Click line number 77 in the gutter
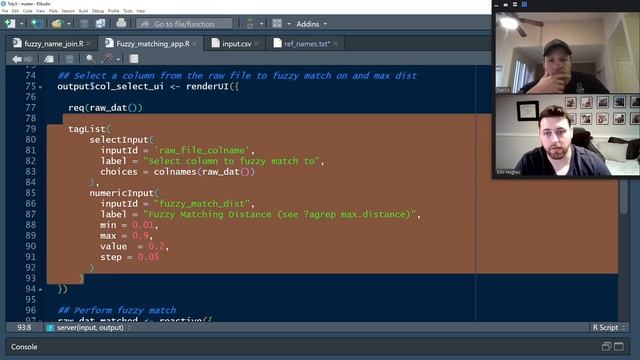 pos(31,107)
